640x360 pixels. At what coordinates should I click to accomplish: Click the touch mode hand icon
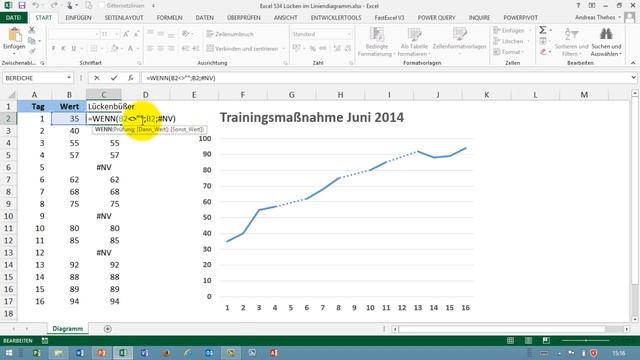click(71, 5)
